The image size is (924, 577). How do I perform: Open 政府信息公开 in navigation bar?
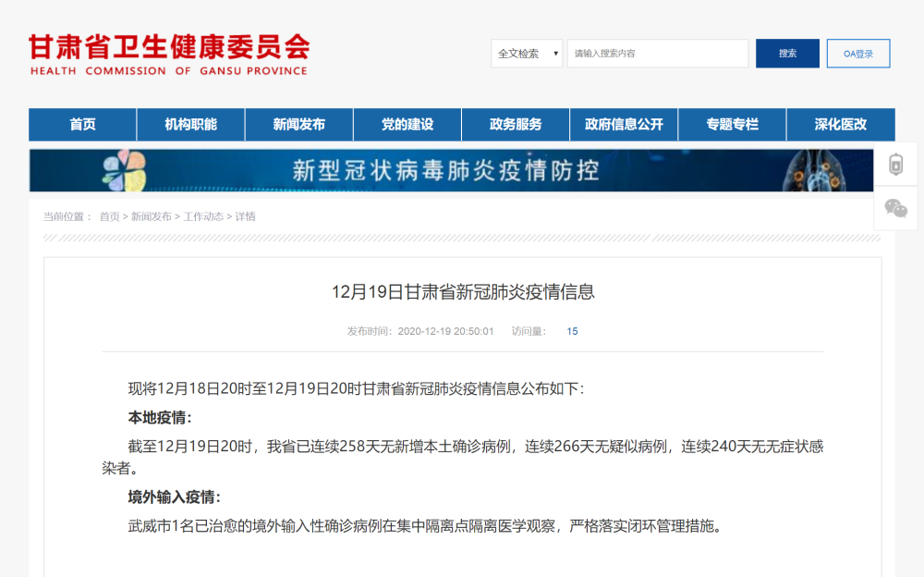[624, 124]
